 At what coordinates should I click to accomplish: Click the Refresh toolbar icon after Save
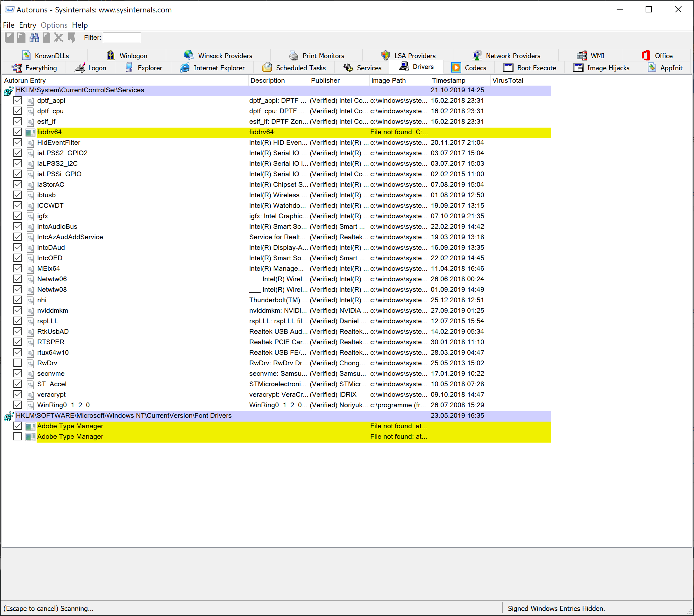tap(21, 38)
